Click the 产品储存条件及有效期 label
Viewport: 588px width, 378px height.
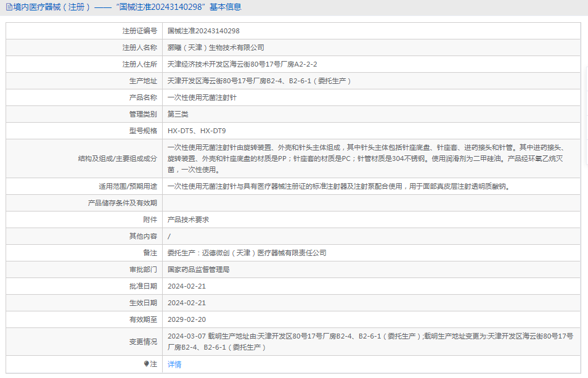click(x=122, y=203)
